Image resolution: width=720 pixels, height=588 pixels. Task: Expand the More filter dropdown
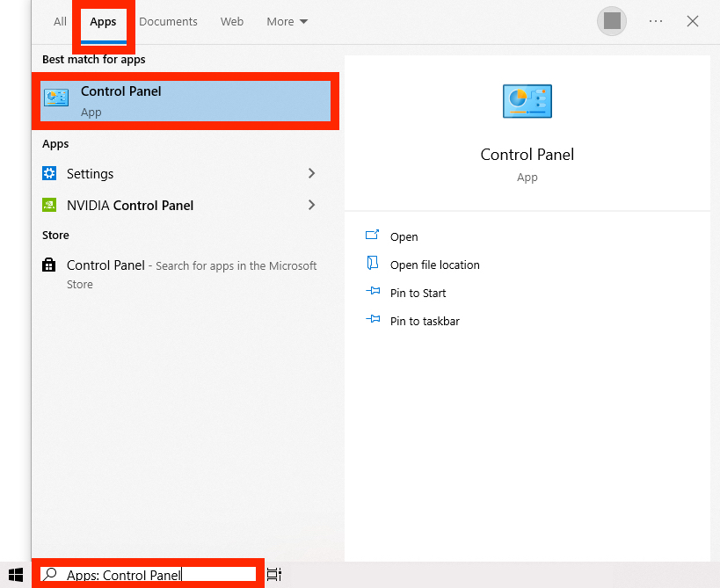pyautogui.click(x=287, y=22)
